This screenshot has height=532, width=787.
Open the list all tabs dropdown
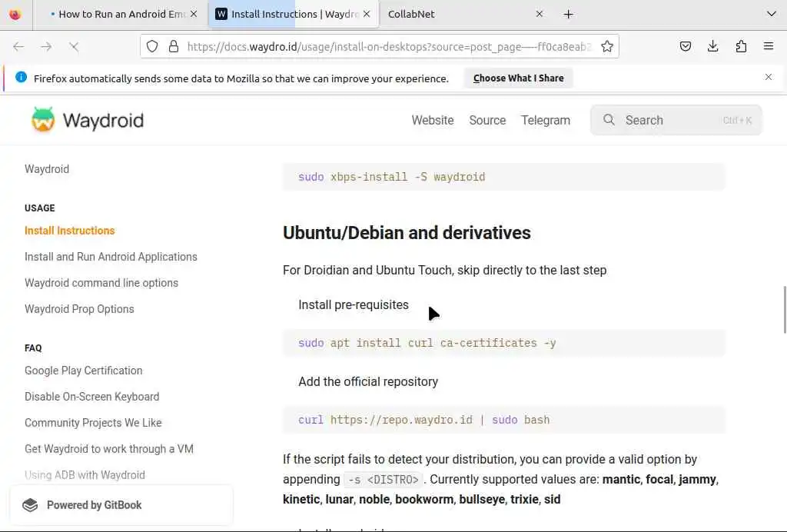pyautogui.click(x=772, y=14)
